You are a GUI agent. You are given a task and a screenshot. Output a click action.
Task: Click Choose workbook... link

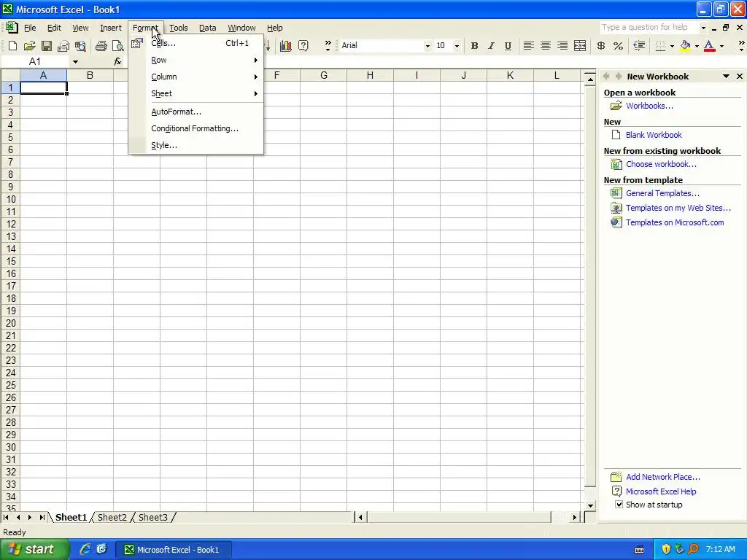[x=661, y=164]
